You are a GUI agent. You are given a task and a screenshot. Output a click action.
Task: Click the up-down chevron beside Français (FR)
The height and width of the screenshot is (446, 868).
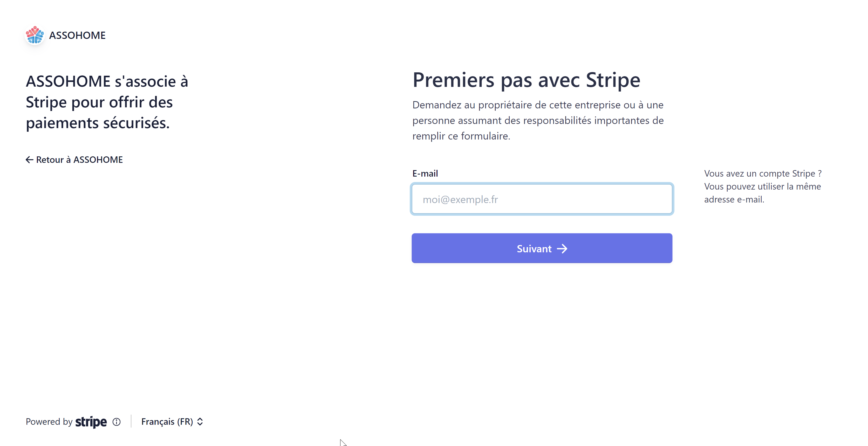click(200, 422)
